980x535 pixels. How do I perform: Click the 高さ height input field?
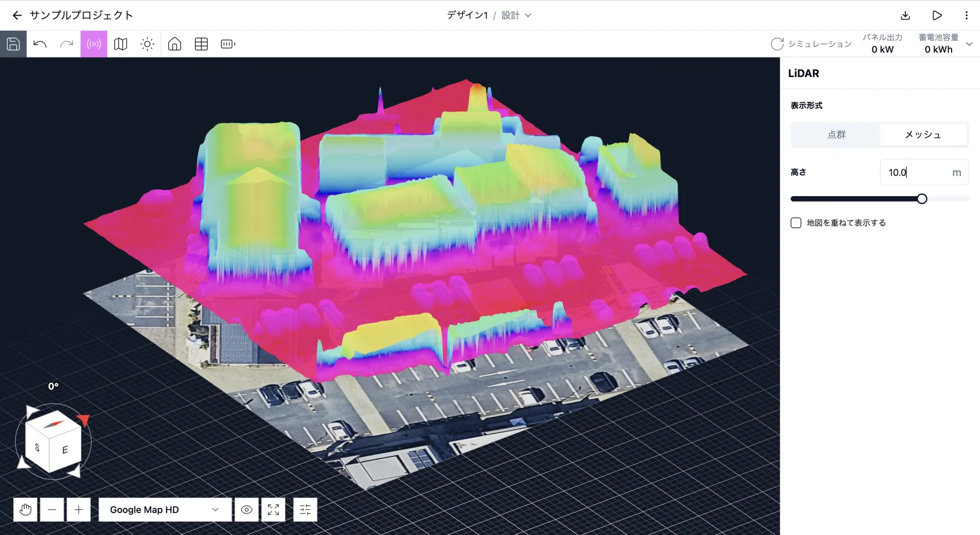click(x=924, y=173)
